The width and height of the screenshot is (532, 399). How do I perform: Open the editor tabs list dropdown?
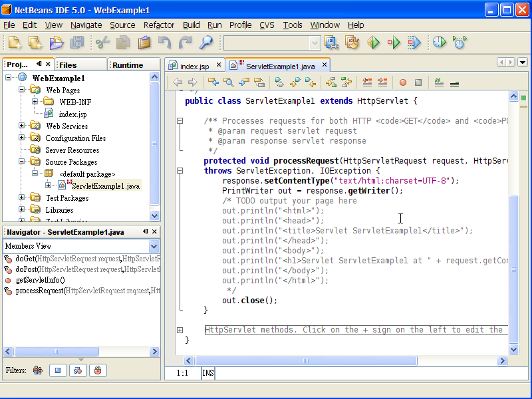coord(523,63)
